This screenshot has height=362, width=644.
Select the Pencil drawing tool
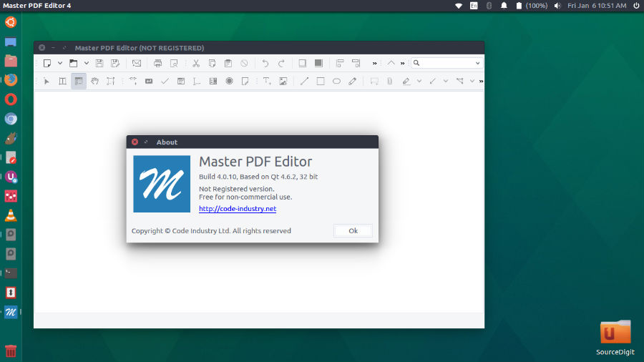pyautogui.click(x=352, y=82)
